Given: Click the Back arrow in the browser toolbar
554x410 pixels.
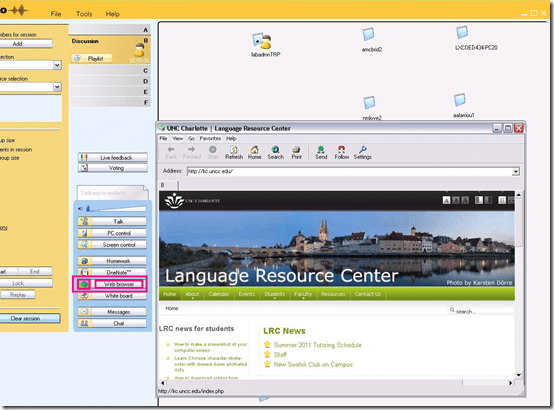Looking at the screenshot, I should pos(171,152).
